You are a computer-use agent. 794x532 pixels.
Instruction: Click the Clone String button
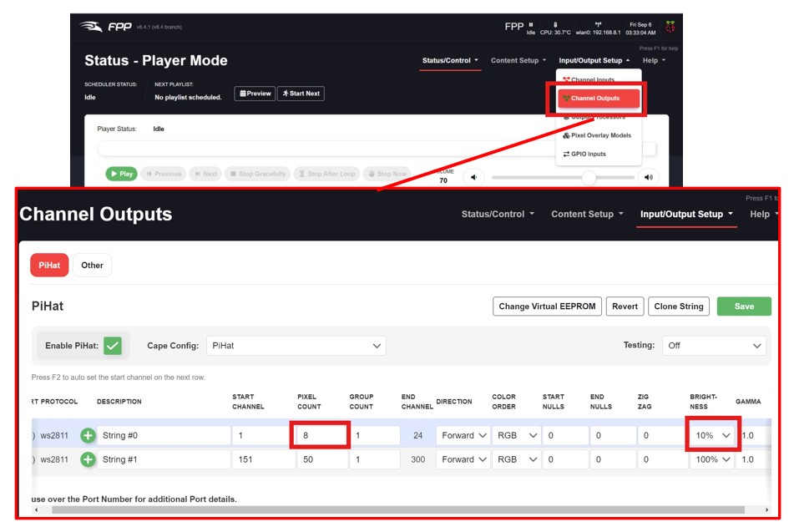pos(678,307)
